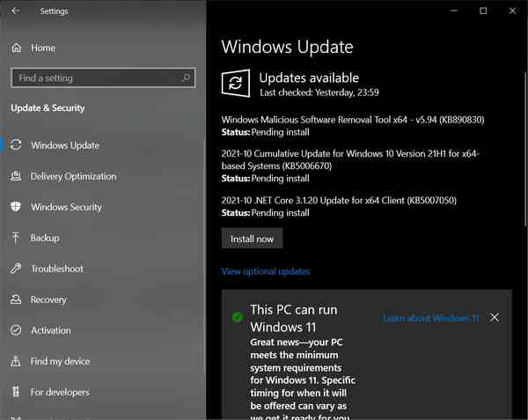Viewport: 528px width, 420px height.
Task: Click the For developers icon
Action: 16,392
